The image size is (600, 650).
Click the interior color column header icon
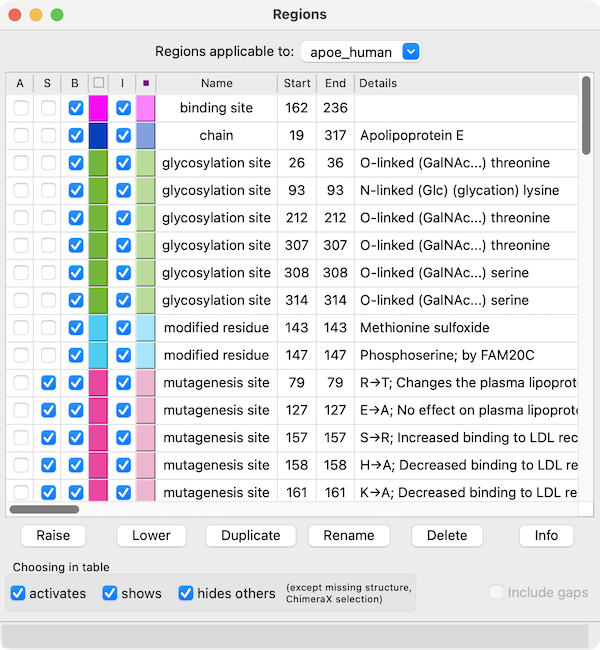[146, 83]
